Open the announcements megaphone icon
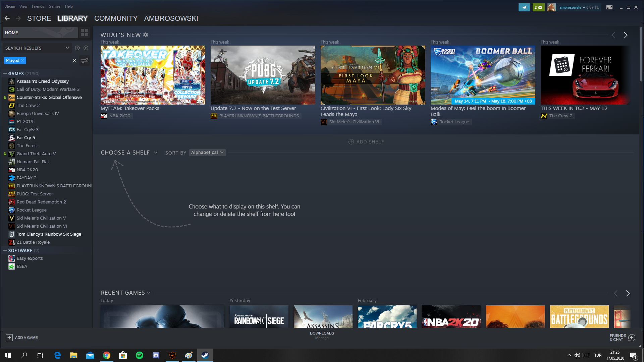 (524, 7)
